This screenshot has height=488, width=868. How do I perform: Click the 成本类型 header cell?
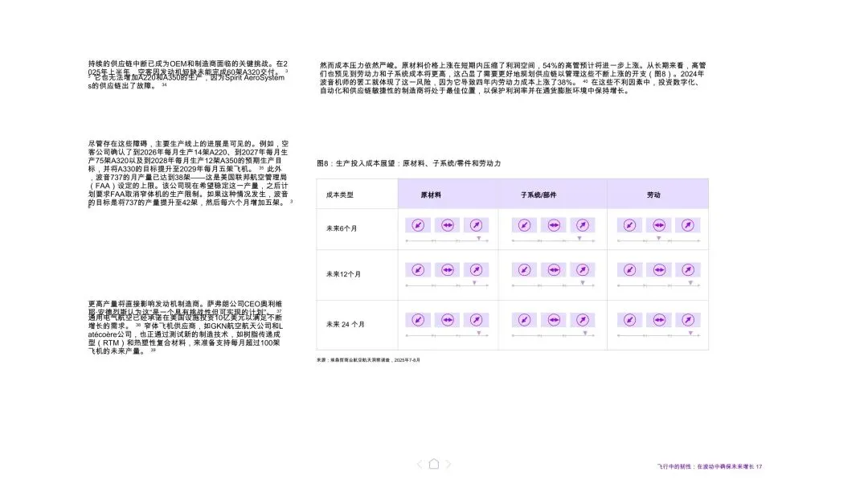357,194
